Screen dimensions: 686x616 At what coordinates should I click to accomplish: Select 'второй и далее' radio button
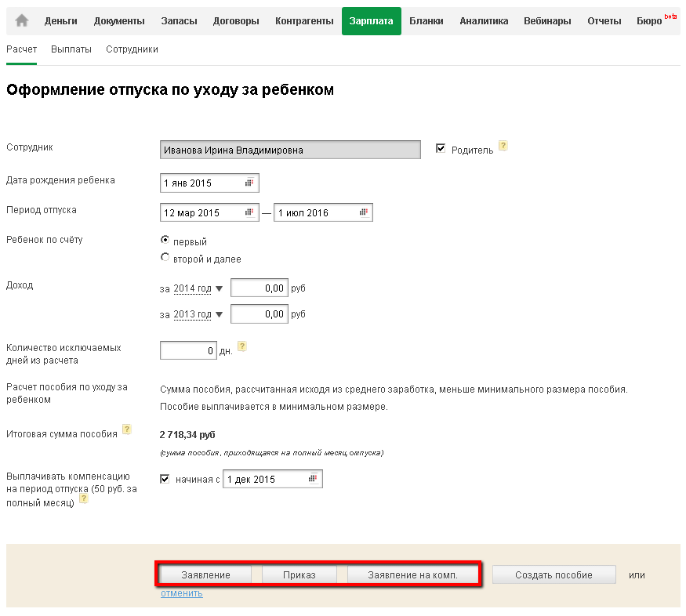pos(165,257)
